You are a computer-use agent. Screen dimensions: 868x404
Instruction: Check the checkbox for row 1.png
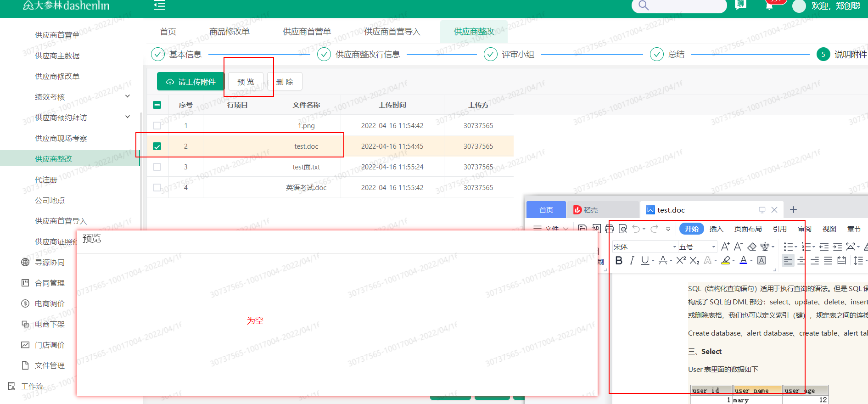[157, 125]
